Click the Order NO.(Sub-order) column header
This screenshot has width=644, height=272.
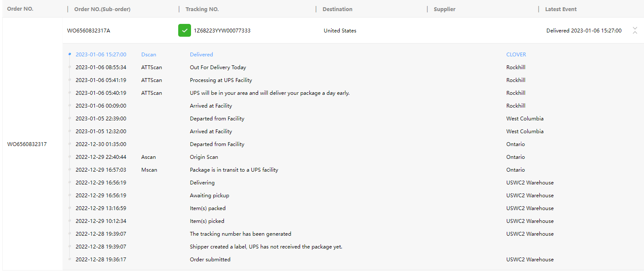coord(102,9)
